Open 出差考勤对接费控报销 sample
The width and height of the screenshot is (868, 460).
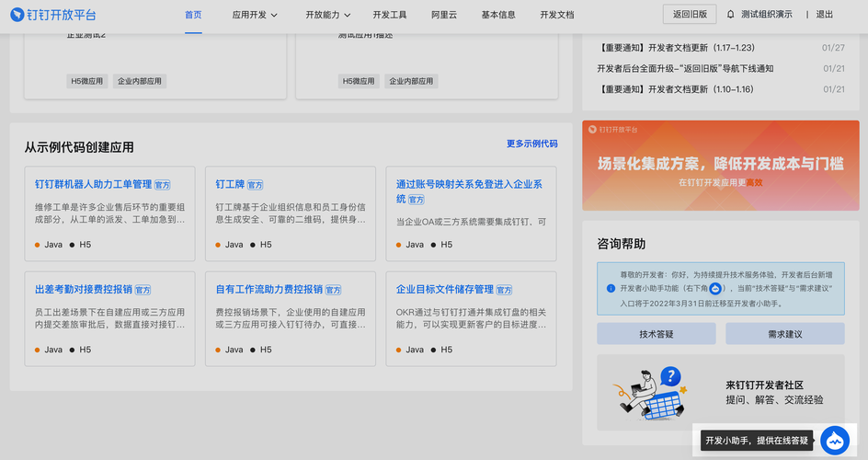tap(84, 290)
